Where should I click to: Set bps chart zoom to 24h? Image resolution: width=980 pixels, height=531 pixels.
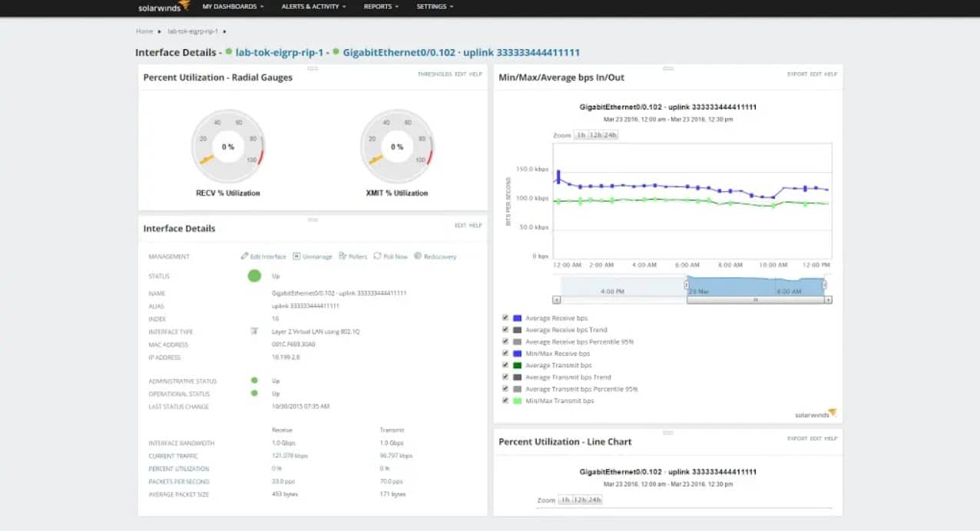(x=611, y=135)
